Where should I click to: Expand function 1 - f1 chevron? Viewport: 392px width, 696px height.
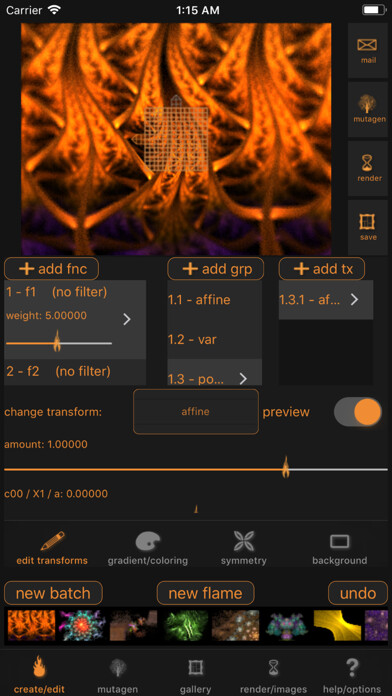[127, 319]
